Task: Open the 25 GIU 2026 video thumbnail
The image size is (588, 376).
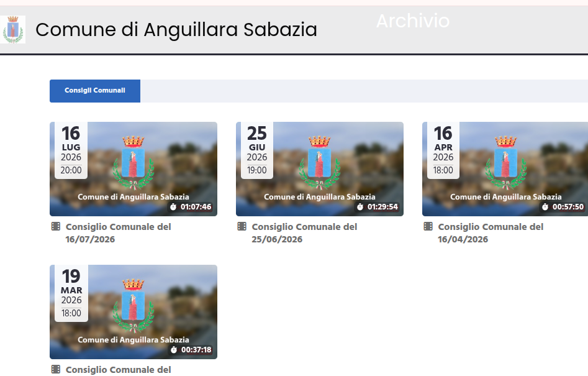Action: (320, 169)
